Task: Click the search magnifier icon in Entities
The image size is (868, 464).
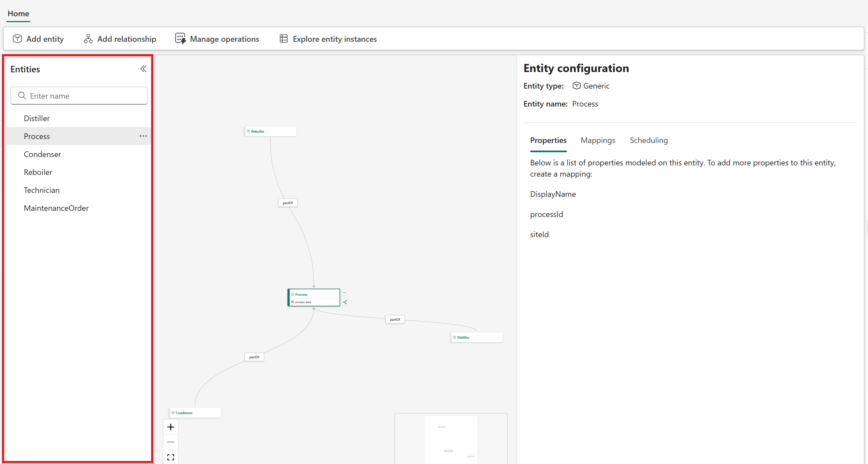Action: coord(22,96)
